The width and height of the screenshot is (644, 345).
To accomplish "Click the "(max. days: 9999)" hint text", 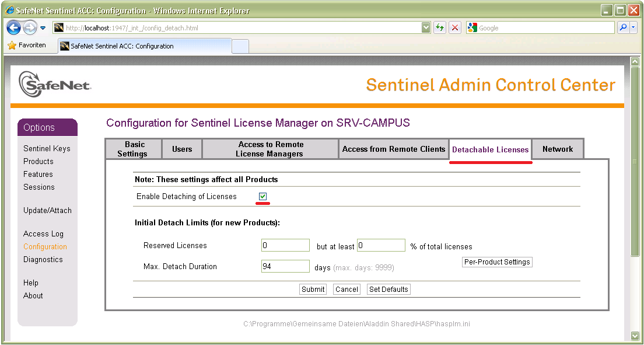I will coord(363,268).
